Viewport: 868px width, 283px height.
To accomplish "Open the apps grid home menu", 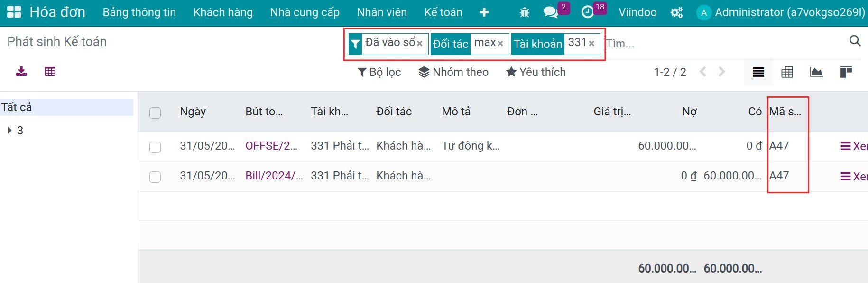I will [x=14, y=12].
